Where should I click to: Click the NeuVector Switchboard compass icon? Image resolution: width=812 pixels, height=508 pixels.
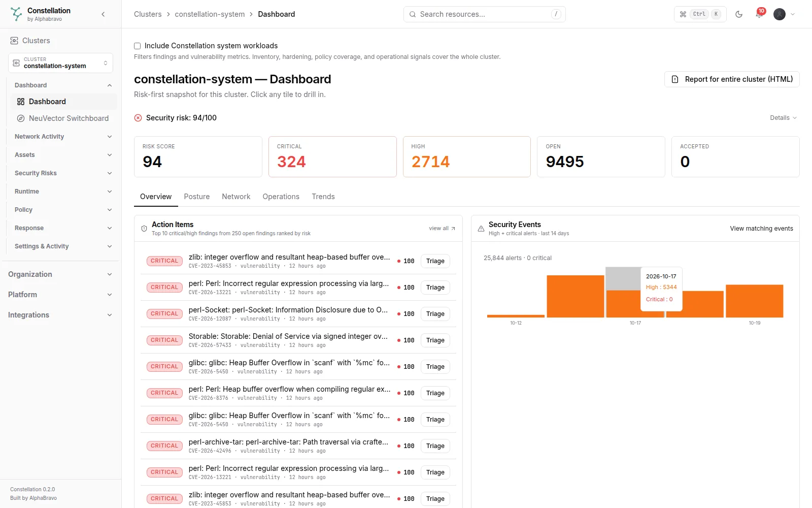click(x=21, y=118)
